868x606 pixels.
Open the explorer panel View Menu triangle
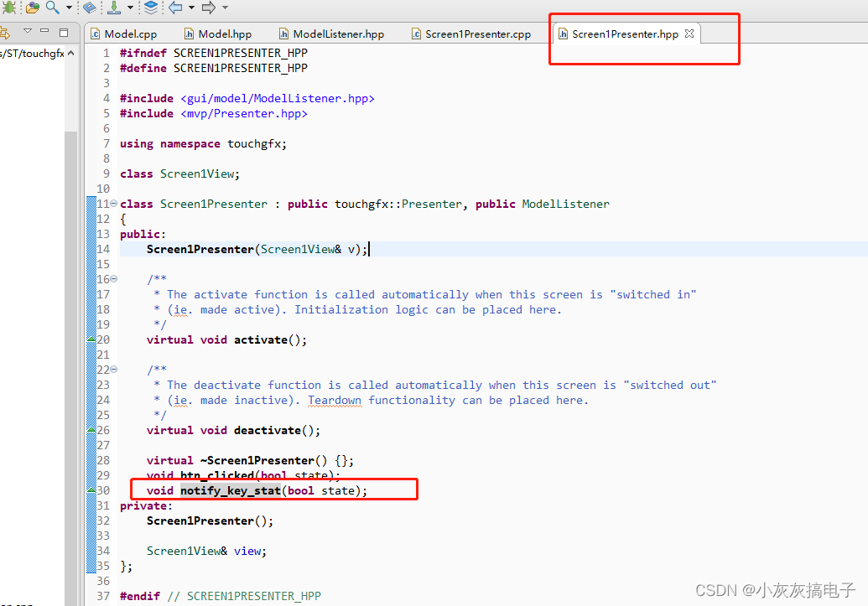coord(28,30)
